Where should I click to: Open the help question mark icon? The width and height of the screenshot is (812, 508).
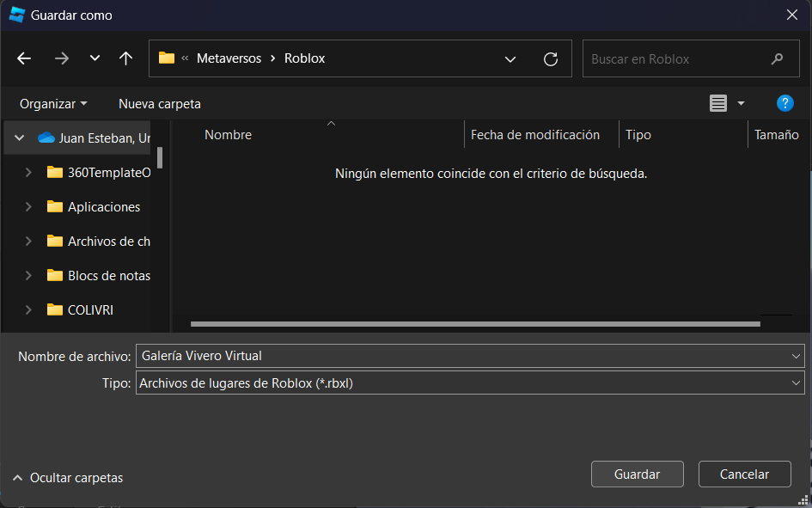click(784, 103)
